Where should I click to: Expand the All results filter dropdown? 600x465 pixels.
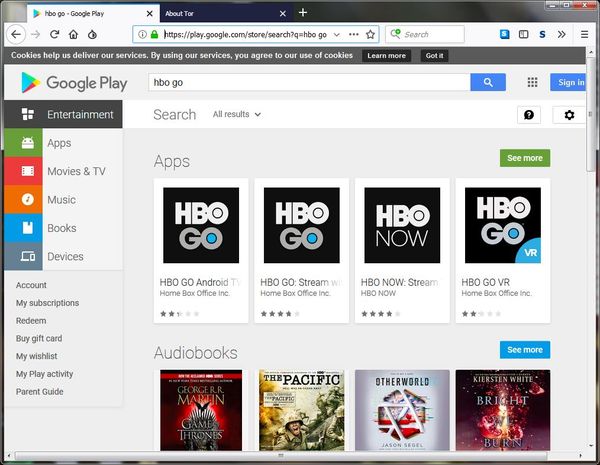tap(237, 114)
